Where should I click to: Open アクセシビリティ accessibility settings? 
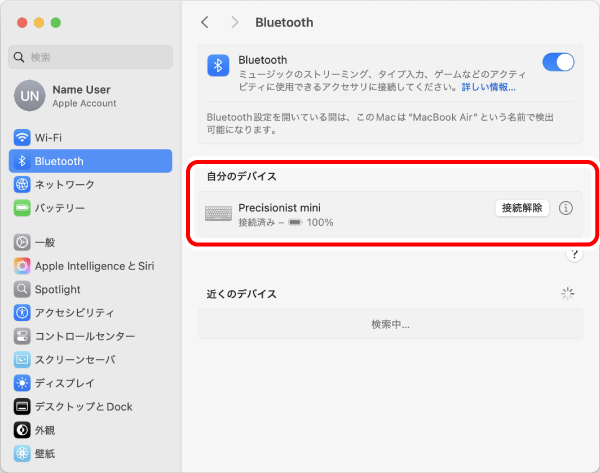(x=90, y=313)
